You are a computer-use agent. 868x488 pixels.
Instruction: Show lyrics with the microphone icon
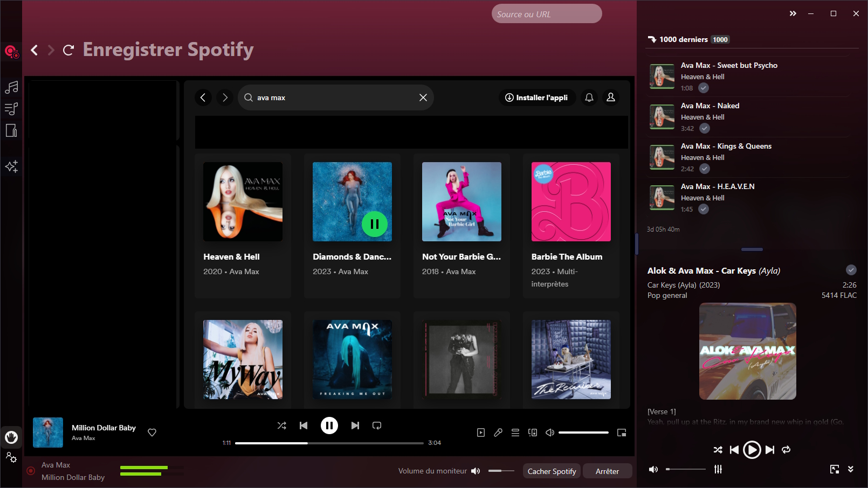[x=498, y=433]
